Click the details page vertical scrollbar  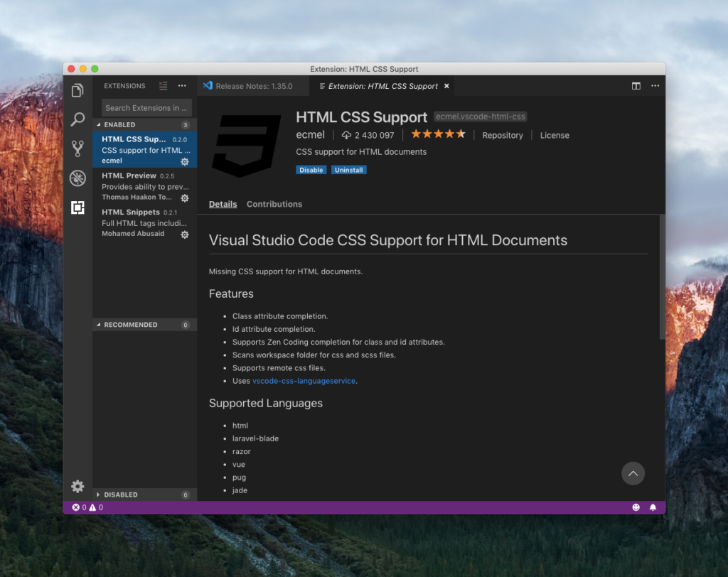point(663,277)
